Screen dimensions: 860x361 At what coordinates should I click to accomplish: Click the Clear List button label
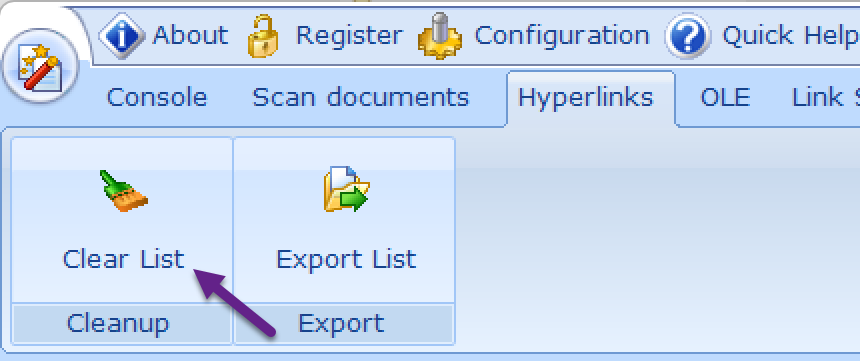tap(123, 259)
